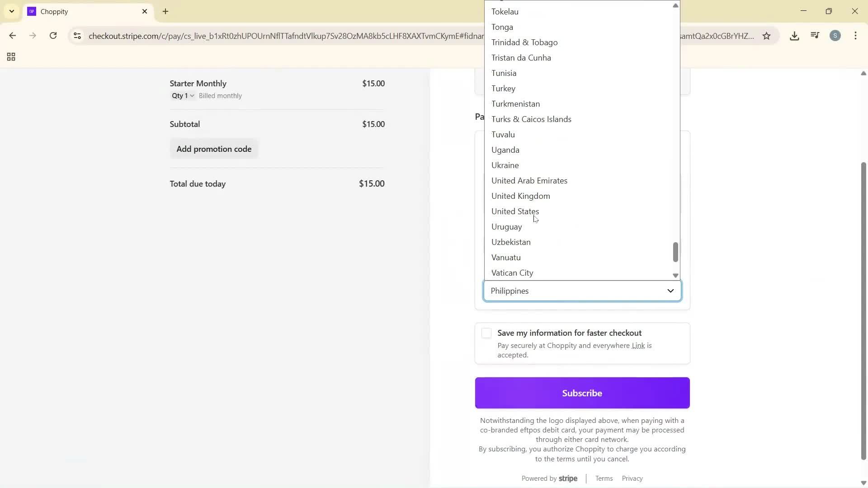Open the tab search chevron
Screen dimensions: 868x488
point(11,11)
